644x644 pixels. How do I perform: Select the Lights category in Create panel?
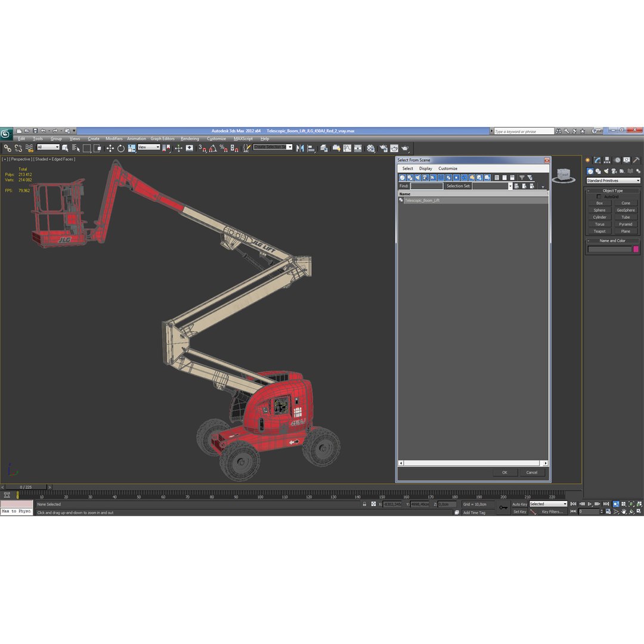point(606,171)
